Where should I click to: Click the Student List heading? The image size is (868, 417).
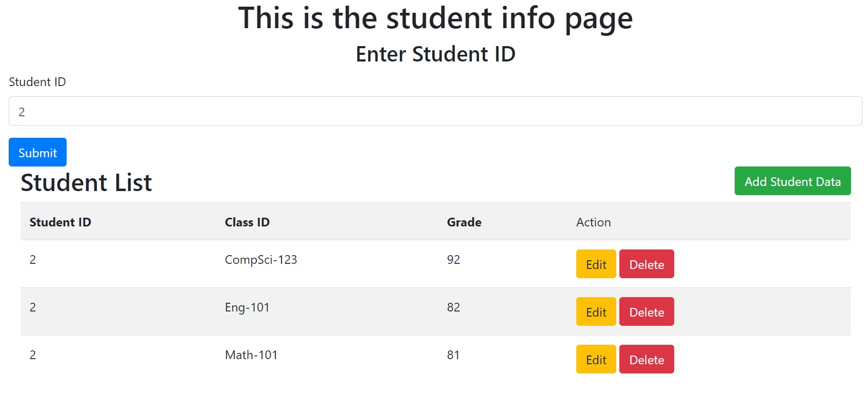86,182
